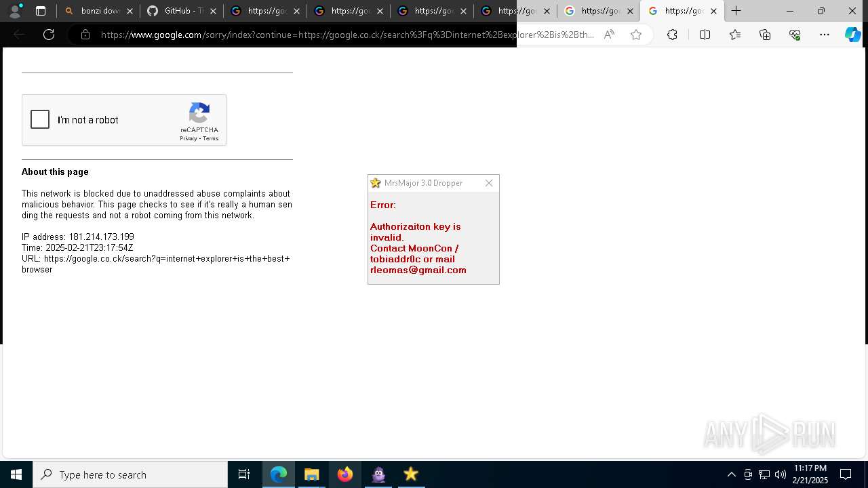Click the "Time: 2025-02-21T23:17:54Z" line

[77, 248]
